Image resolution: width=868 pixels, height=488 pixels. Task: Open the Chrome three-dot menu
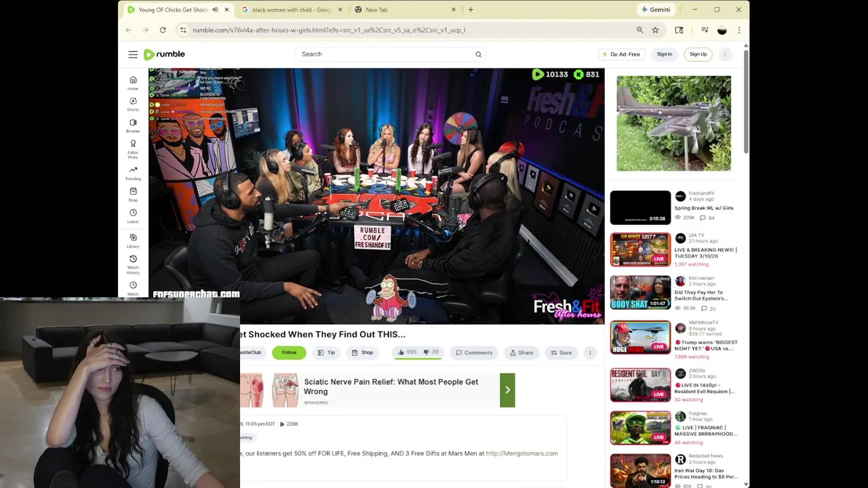[x=739, y=30]
